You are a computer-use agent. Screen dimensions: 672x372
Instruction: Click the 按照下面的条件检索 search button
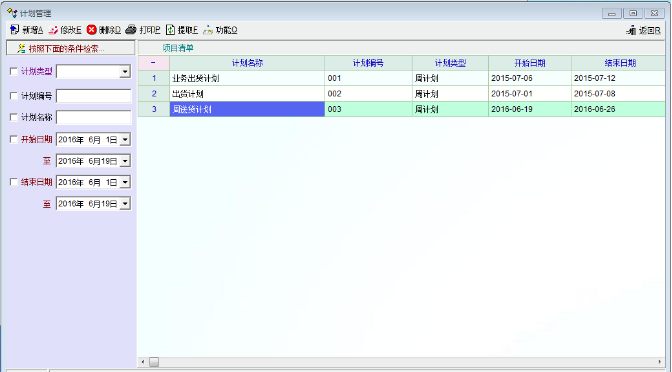coord(70,48)
